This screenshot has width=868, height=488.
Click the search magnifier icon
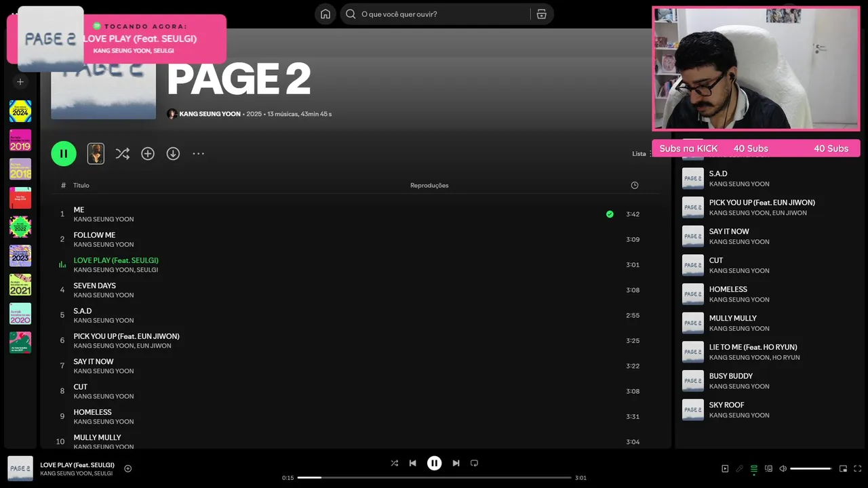tap(351, 14)
